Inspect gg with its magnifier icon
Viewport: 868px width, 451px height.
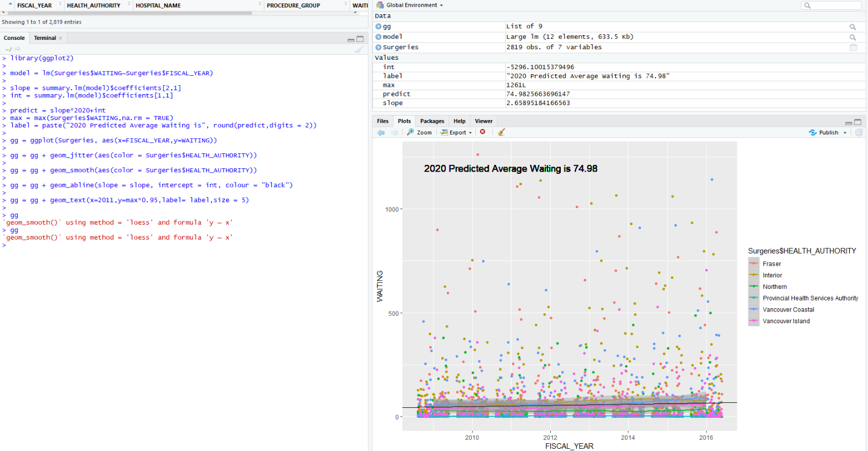tap(853, 27)
